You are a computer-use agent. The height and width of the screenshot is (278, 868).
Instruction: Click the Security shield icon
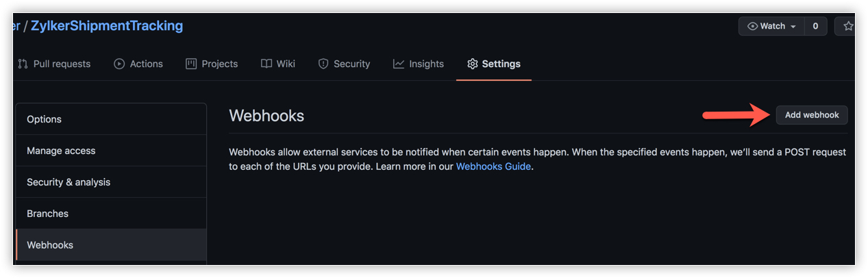[x=323, y=64]
